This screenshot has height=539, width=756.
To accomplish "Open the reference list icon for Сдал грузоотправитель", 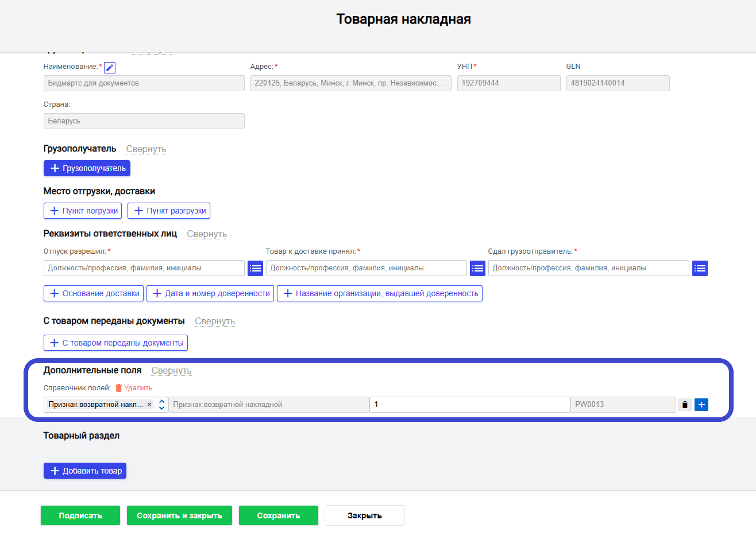I will [x=700, y=268].
